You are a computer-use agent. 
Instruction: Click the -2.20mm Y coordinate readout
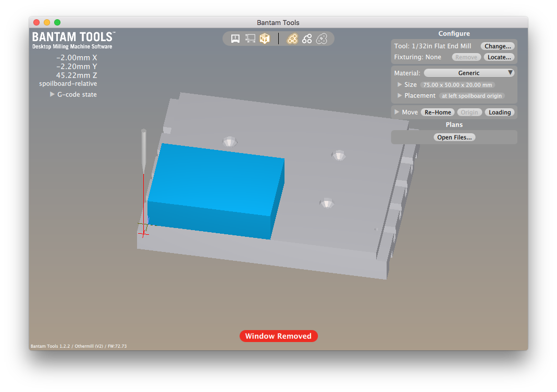coord(77,67)
